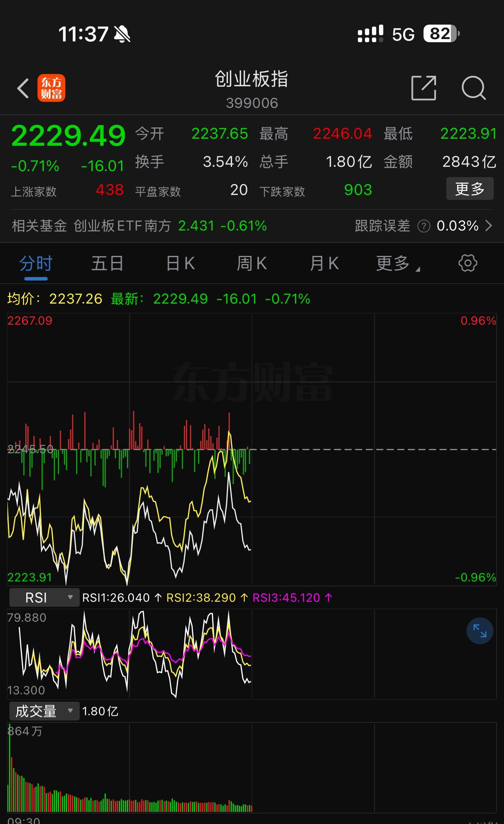Select the 分时 tab
This screenshot has height=824, width=504.
pyautogui.click(x=36, y=263)
